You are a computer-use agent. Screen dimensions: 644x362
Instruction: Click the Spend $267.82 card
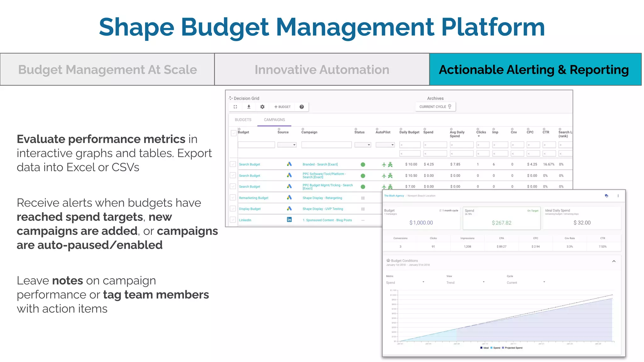(x=502, y=218)
